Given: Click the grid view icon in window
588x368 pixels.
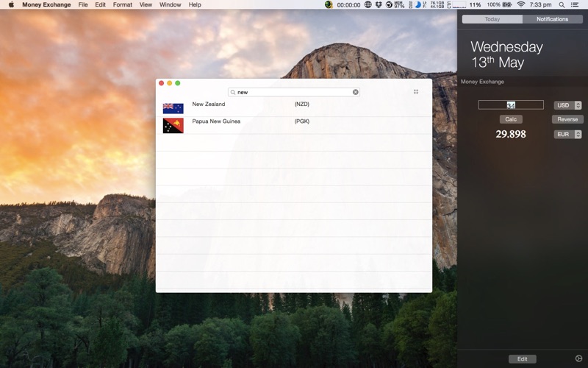Looking at the screenshot, I should [x=416, y=91].
